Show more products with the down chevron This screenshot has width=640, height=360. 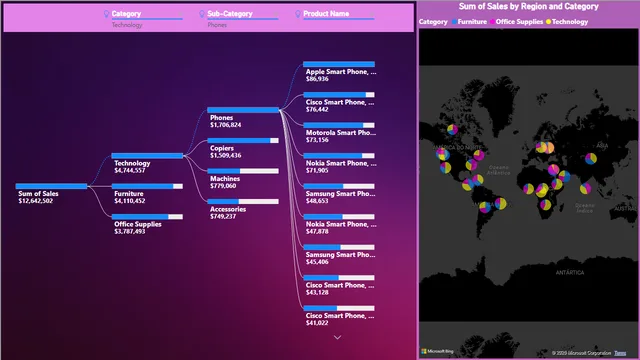[338, 338]
